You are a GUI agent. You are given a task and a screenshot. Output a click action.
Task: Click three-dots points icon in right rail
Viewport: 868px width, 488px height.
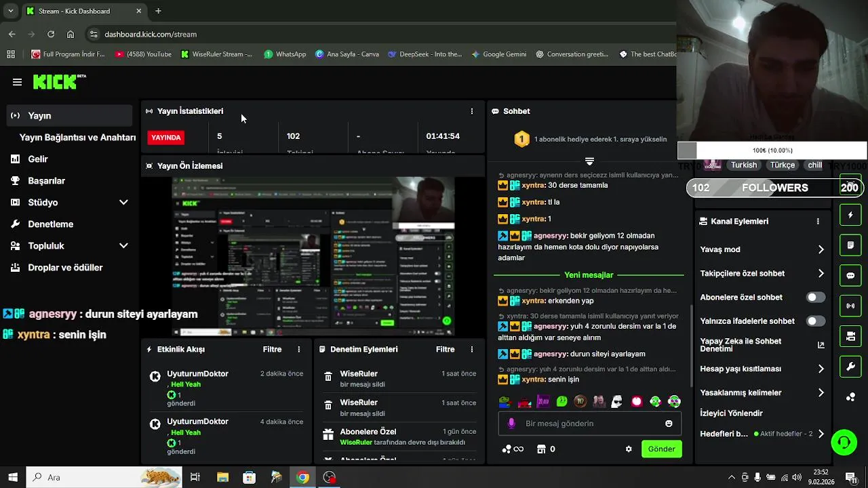point(850,397)
